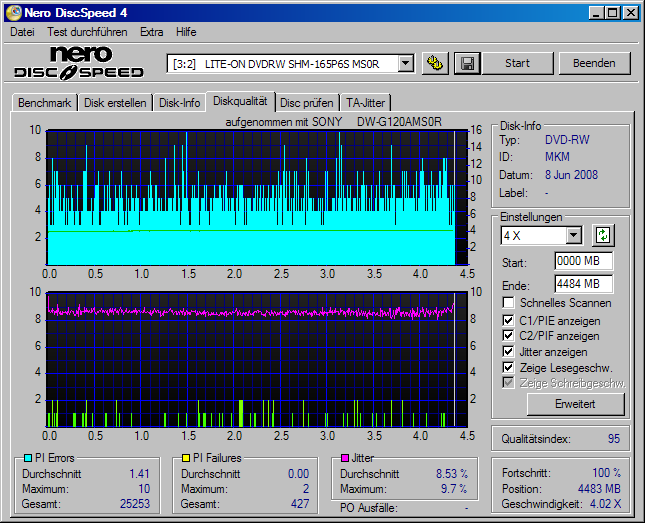Open the Test durchführen menu
645x523 pixels.
click(x=87, y=32)
